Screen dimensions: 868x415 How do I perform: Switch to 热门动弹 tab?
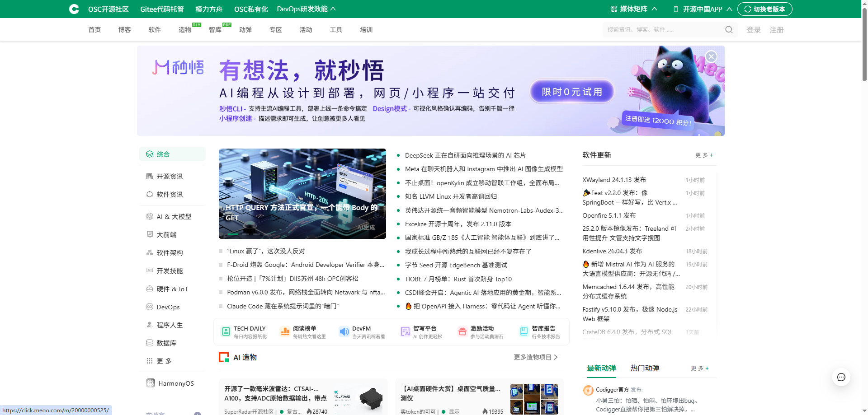(645, 368)
